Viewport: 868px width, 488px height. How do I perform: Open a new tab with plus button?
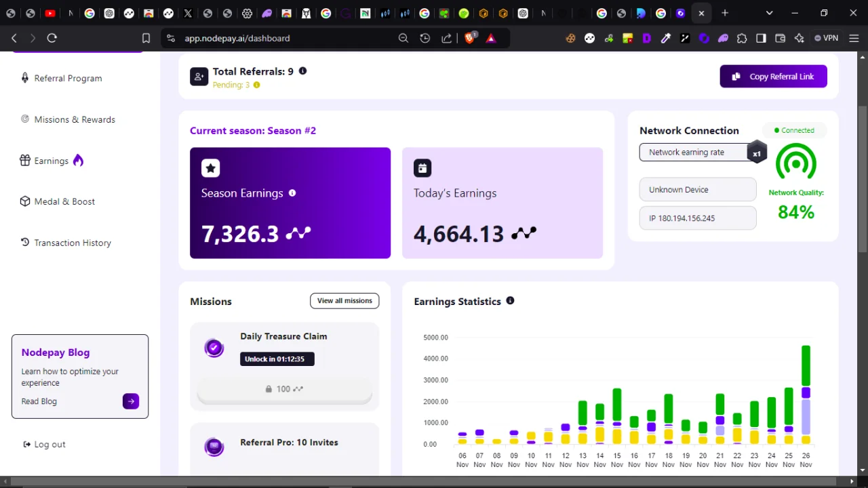725,13
